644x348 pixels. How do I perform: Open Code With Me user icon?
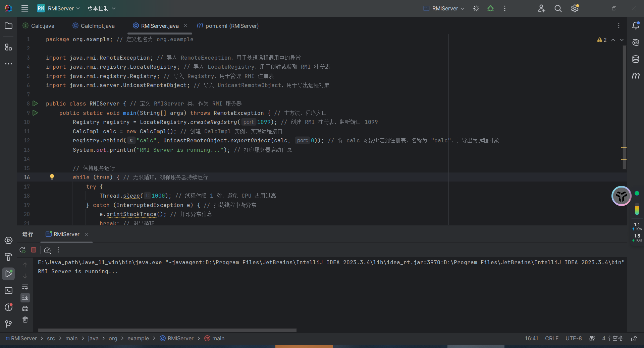[541, 8]
